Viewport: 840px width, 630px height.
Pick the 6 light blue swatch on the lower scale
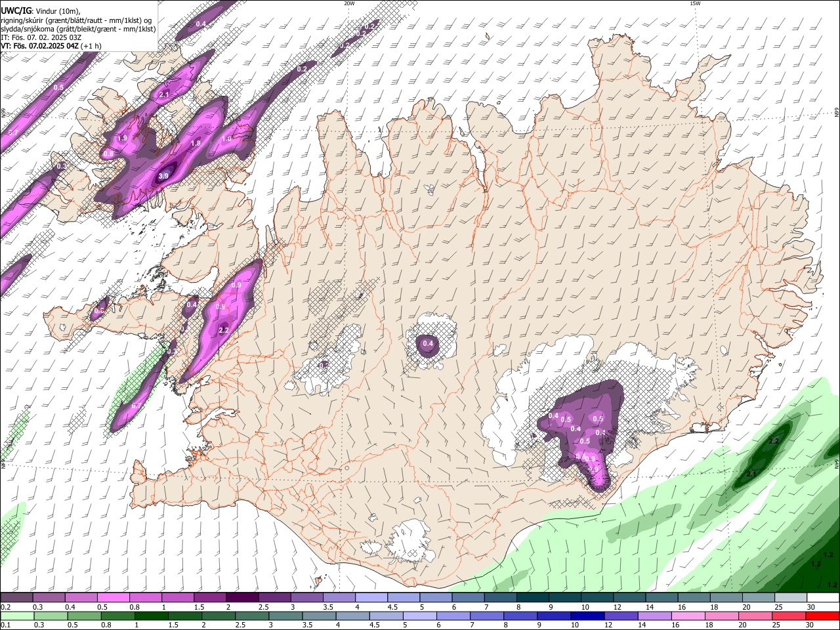(x=453, y=616)
